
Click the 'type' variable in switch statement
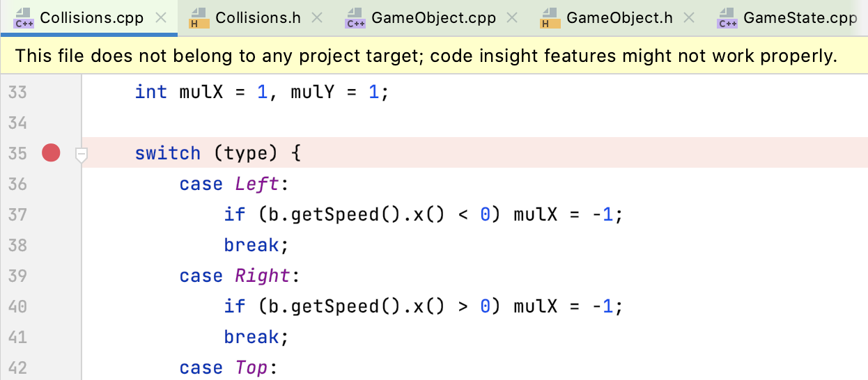point(247,153)
